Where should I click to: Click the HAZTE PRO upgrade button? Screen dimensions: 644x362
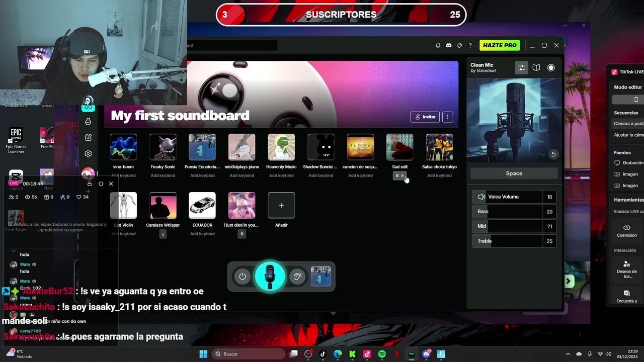point(500,45)
